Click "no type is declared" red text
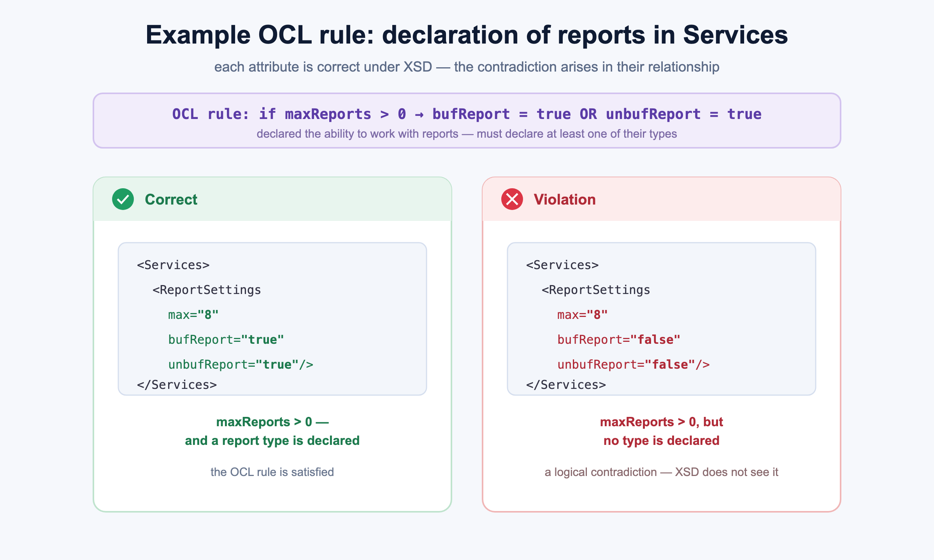The height and width of the screenshot is (560, 934). tap(661, 441)
